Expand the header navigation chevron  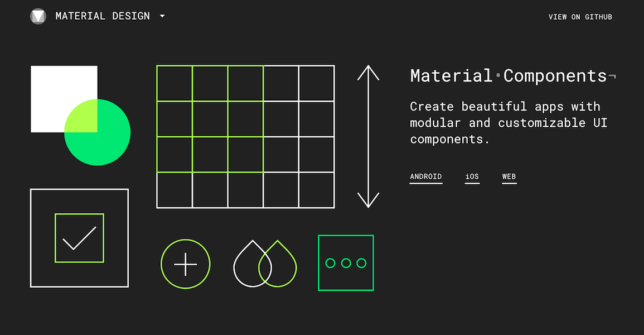162,16
